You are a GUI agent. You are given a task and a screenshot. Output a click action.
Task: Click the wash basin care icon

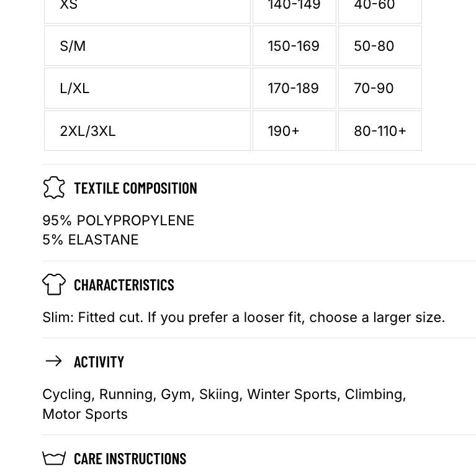(54, 458)
